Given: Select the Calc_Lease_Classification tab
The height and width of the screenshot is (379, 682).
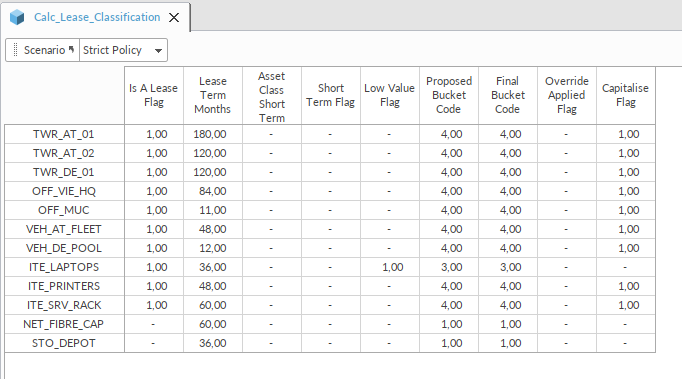Looking at the screenshot, I should (x=97, y=17).
